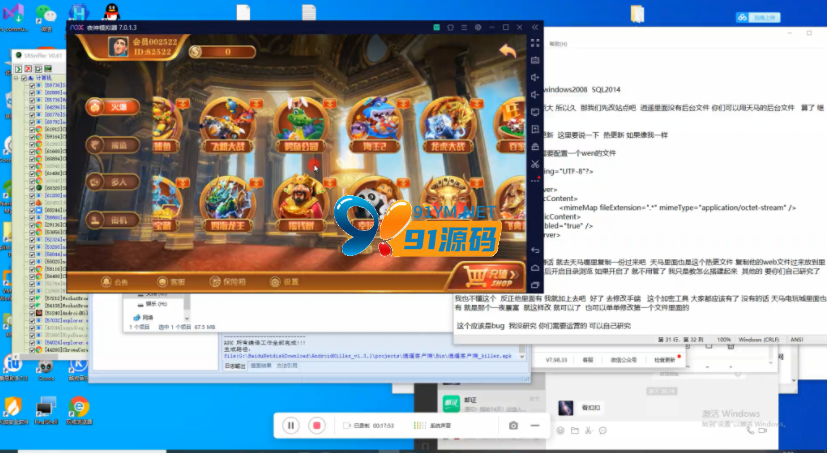Select 多人 category tab in game
836x453 pixels.
[112, 182]
